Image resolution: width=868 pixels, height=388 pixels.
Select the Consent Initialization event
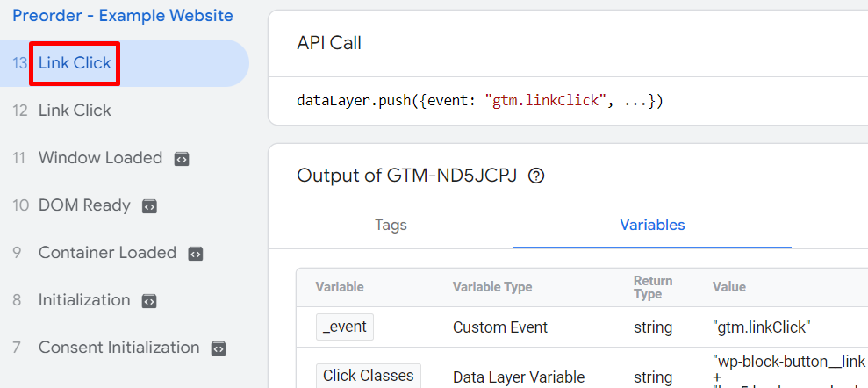pyautogui.click(x=118, y=348)
